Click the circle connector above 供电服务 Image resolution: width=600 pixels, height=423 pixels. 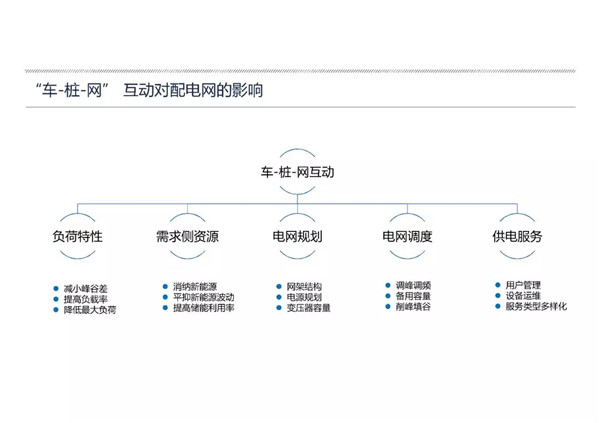click(517, 216)
